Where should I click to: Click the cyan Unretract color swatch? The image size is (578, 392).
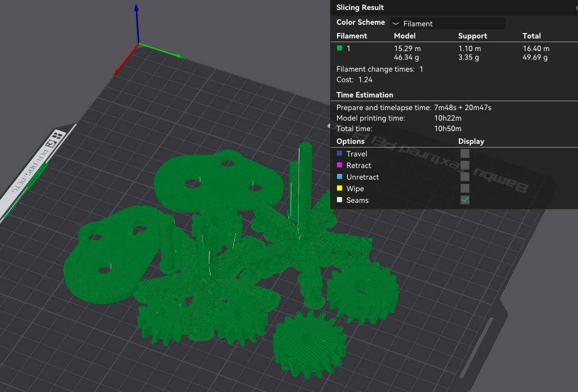pyautogui.click(x=340, y=177)
